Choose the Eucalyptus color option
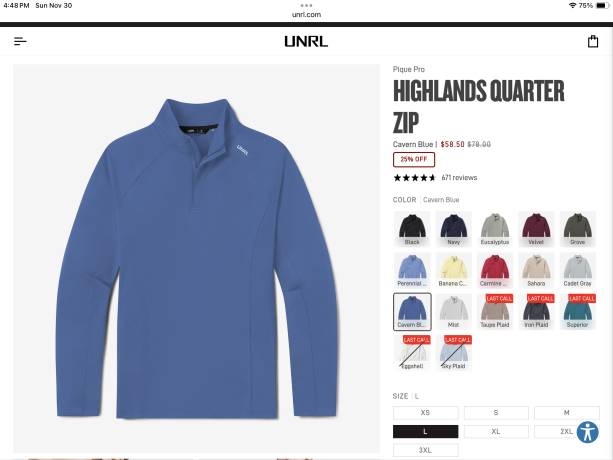The height and width of the screenshot is (460, 613). 495,229
